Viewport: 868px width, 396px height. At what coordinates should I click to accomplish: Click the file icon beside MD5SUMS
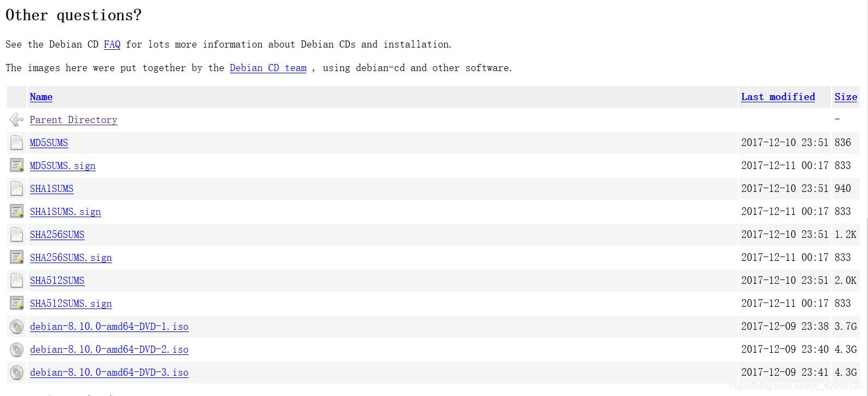coord(16,143)
